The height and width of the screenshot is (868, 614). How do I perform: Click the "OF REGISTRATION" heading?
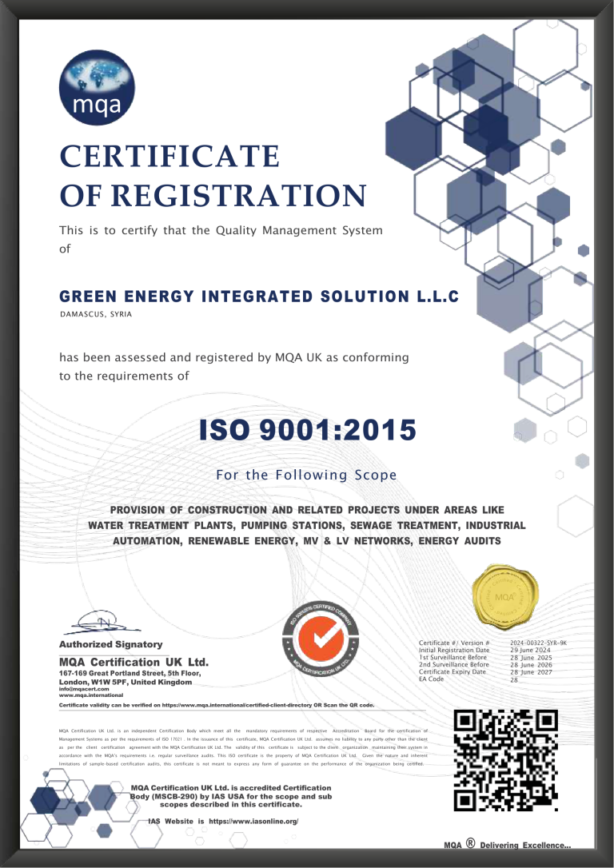pos(213,195)
